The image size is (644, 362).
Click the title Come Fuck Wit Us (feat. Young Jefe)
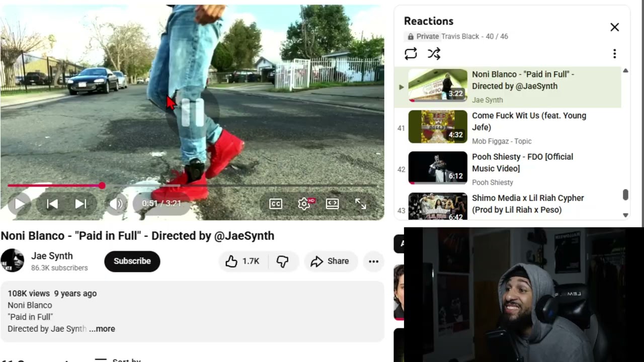click(529, 121)
